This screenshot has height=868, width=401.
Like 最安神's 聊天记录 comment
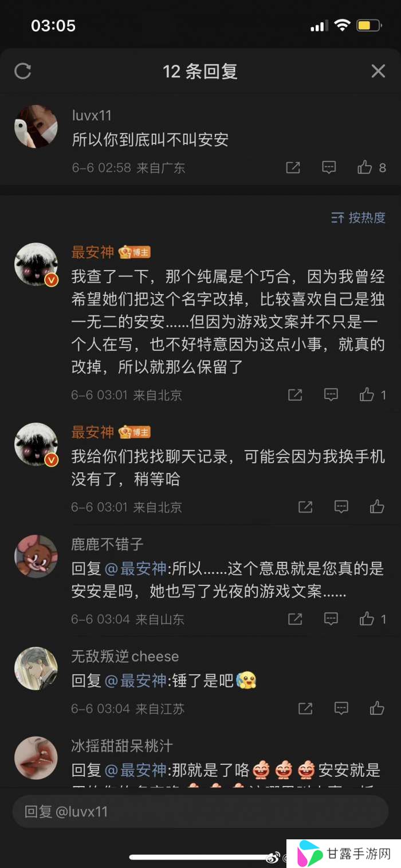pyautogui.click(x=377, y=507)
